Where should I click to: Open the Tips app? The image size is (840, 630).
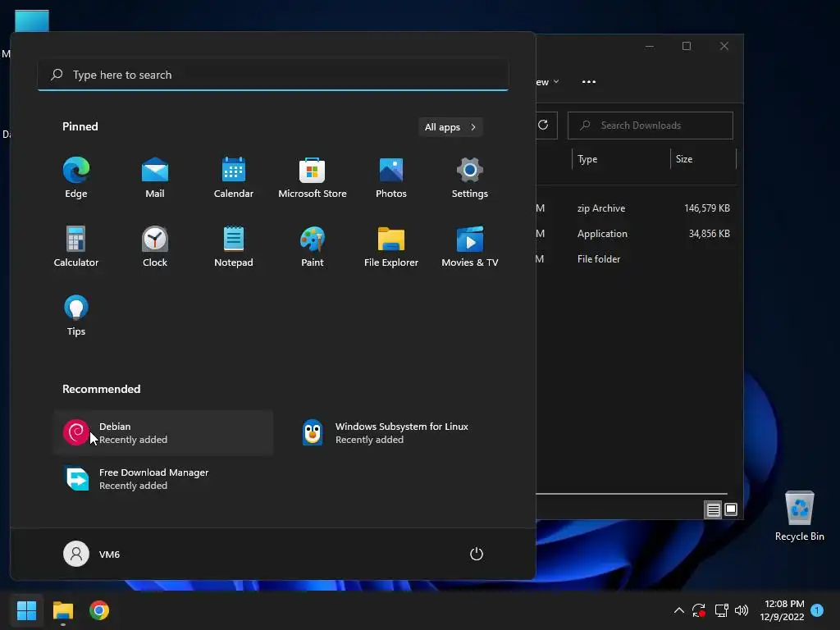[75, 316]
